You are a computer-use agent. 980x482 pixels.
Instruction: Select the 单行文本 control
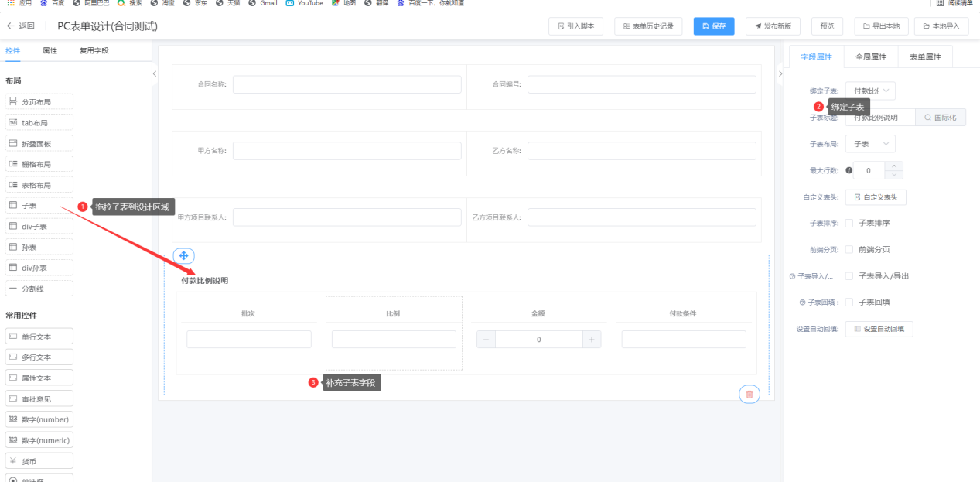39,337
